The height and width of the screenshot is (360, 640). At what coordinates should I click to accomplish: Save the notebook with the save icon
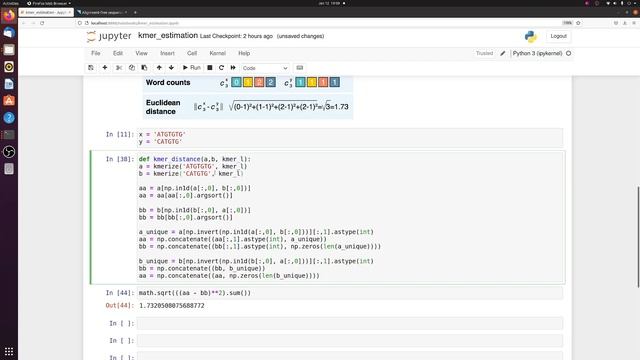pyautogui.click(x=91, y=68)
